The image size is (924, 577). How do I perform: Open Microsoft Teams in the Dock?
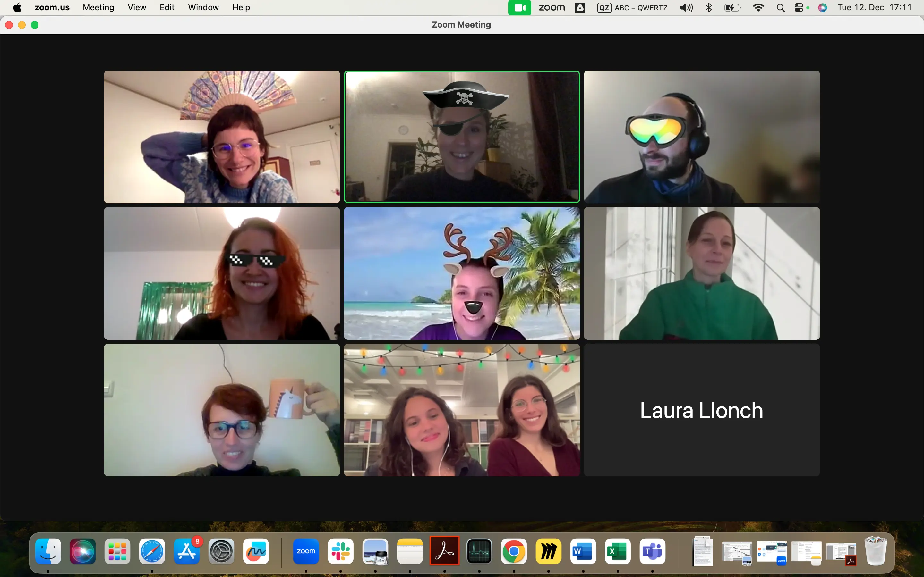point(652,551)
